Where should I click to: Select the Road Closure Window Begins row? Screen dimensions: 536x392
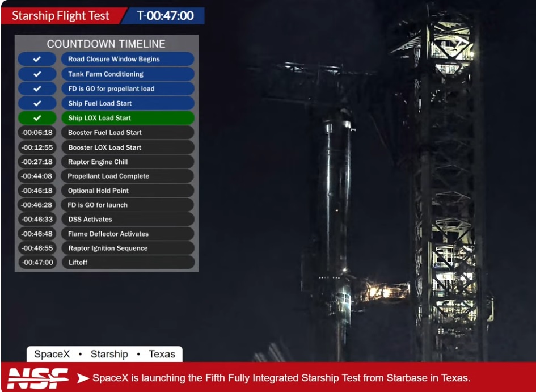pyautogui.click(x=128, y=59)
